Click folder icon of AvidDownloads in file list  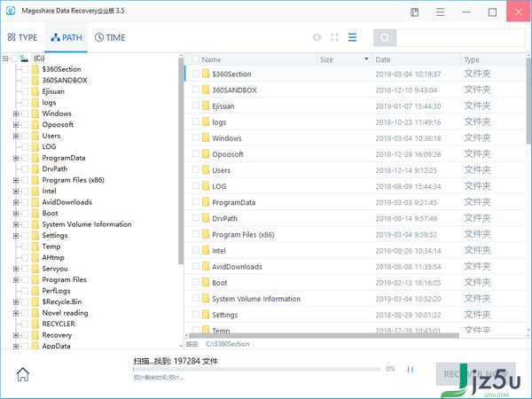206,266
